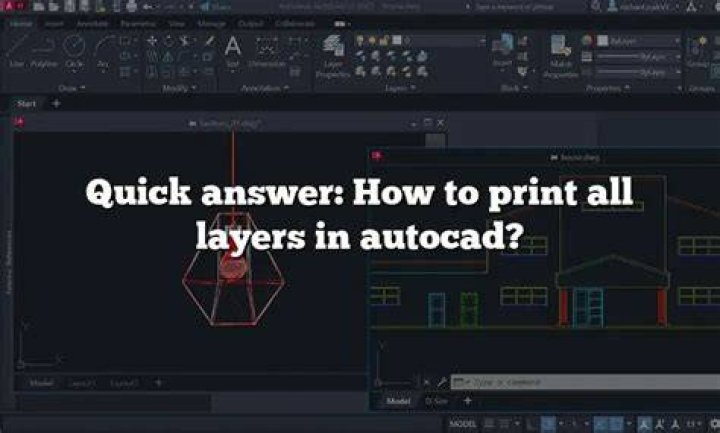Open the Insert ribbon tab
The width and height of the screenshot is (720, 433).
click(54, 23)
